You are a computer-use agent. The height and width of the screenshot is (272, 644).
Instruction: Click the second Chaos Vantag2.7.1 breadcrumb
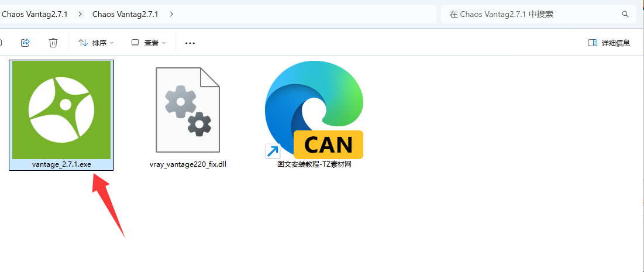125,14
